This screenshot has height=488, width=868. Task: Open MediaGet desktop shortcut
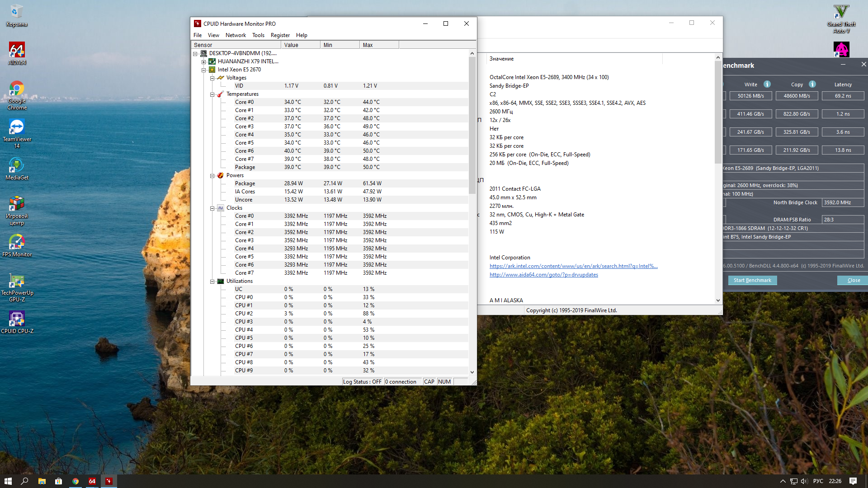click(17, 166)
